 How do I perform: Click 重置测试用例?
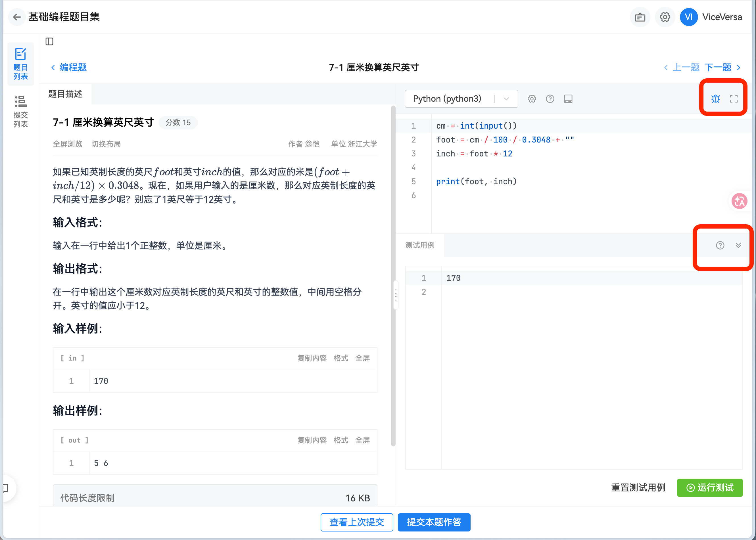pos(638,488)
